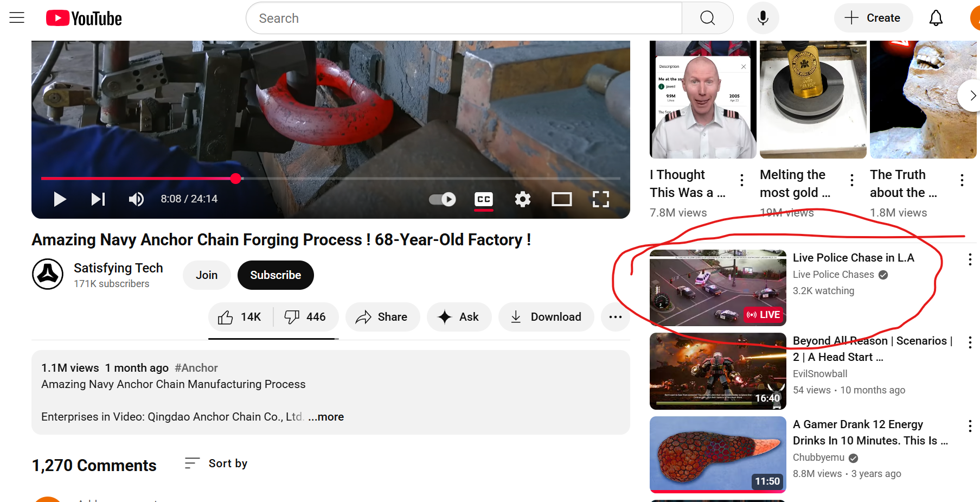The width and height of the screenshot is (980, 502).
Task: Open options for The Truth about the
Action: click(962, 180)
